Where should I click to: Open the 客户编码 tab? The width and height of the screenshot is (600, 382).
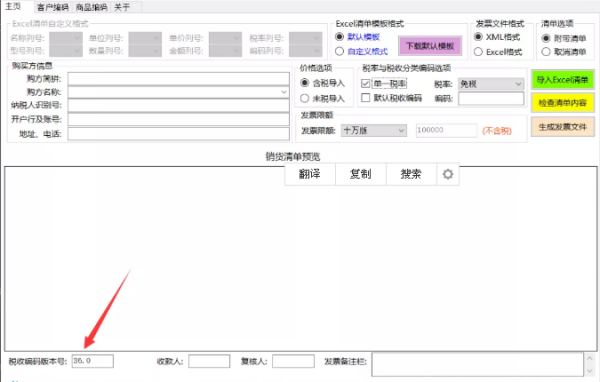tap(53, 7)
